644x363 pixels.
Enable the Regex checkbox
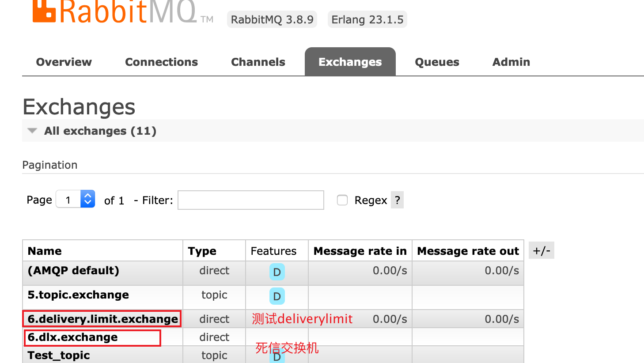[342, 200]
